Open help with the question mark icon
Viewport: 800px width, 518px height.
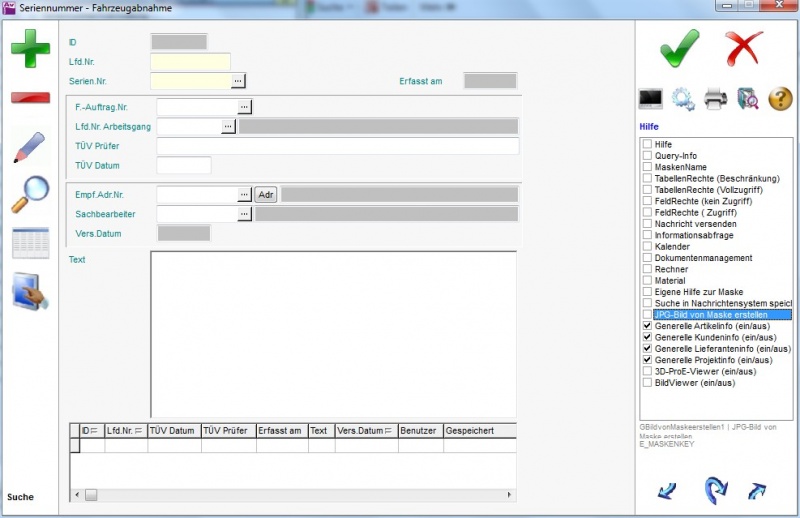tap(780, 98)
